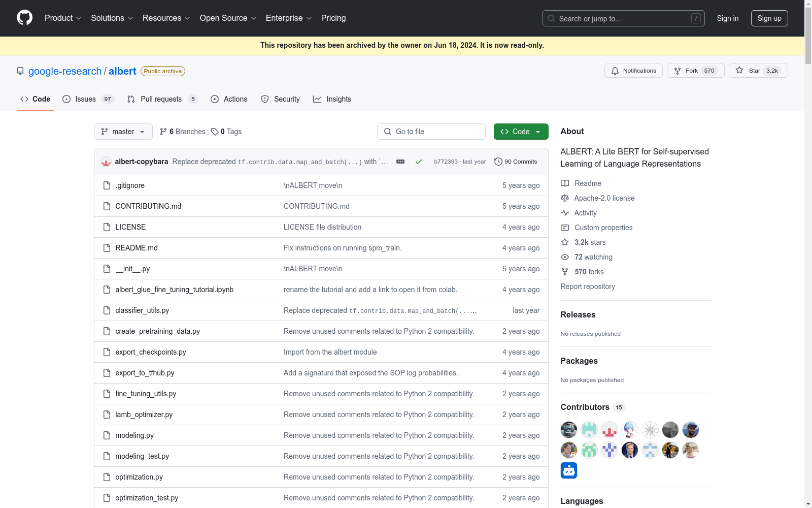Open Custom properties link
This screenshot has width=812, height=508.
coord(597,228)
